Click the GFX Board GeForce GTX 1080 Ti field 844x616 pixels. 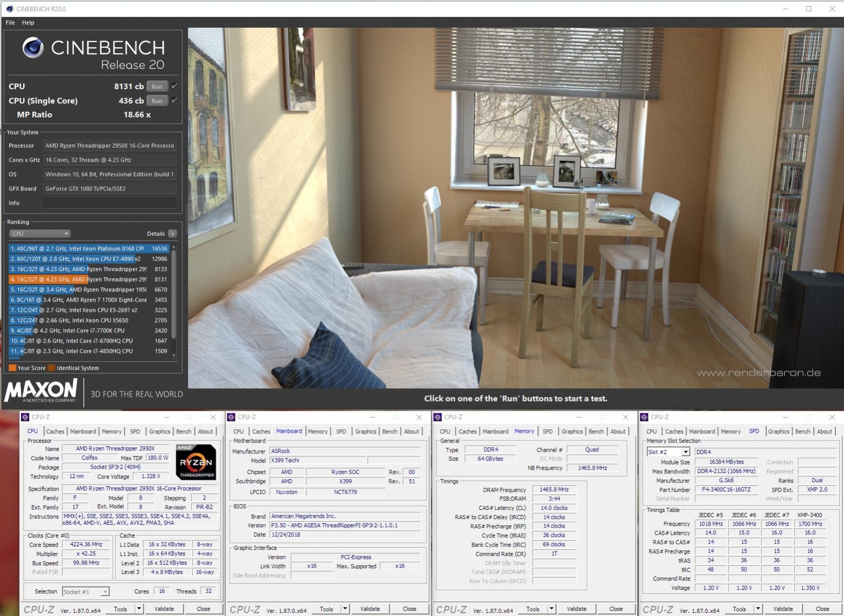click(110, 189)
